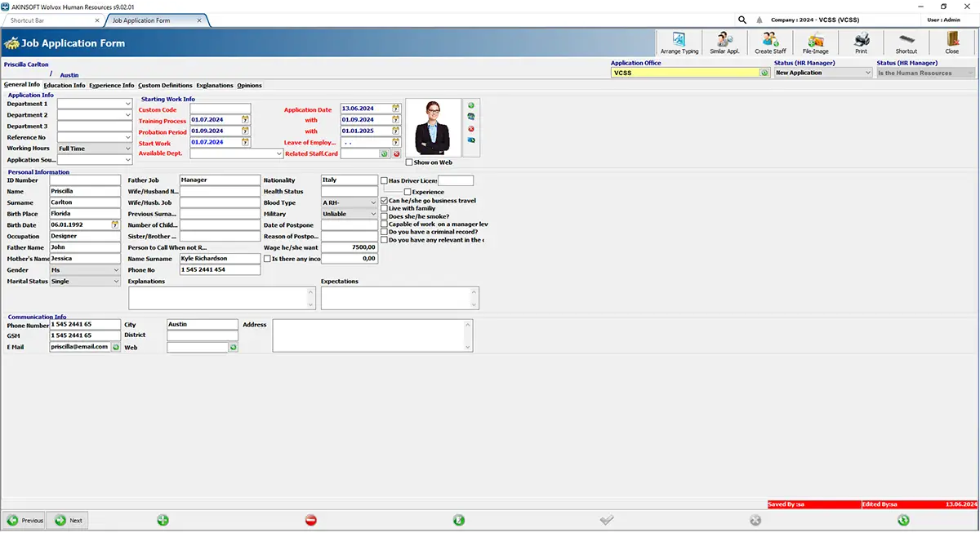
Task: Switch to the Education Info tab
Action: (65, 85)
